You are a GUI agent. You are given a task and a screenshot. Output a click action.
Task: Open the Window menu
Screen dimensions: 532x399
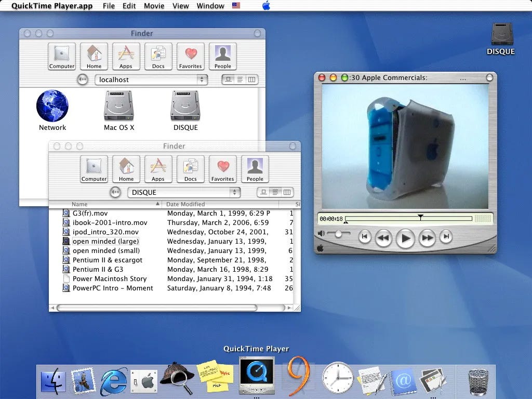(x=210, y=6)
